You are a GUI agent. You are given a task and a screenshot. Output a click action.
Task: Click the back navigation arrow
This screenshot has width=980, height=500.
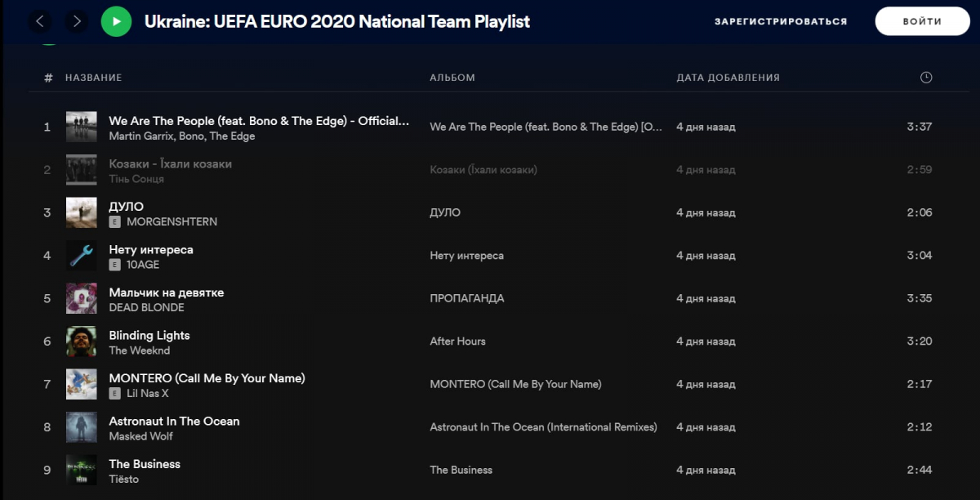41,21
